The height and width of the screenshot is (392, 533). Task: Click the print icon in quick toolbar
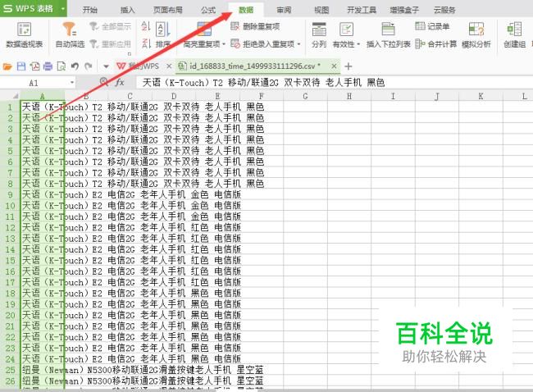(x=48, y=66)
